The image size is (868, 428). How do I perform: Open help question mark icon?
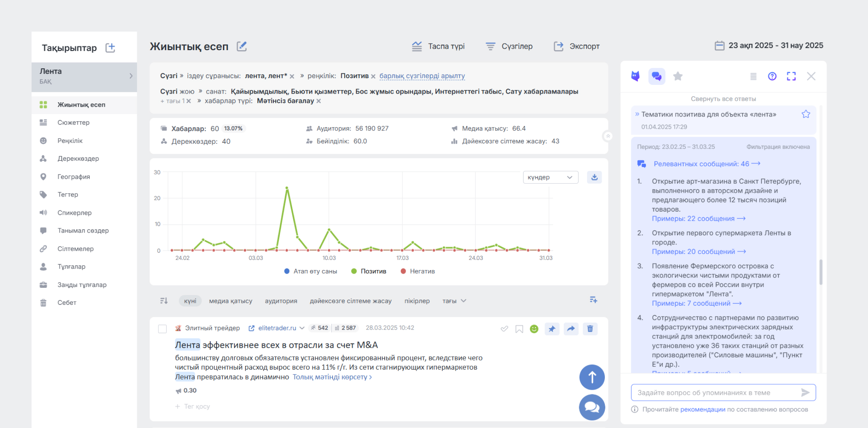(x=772, y=76)
